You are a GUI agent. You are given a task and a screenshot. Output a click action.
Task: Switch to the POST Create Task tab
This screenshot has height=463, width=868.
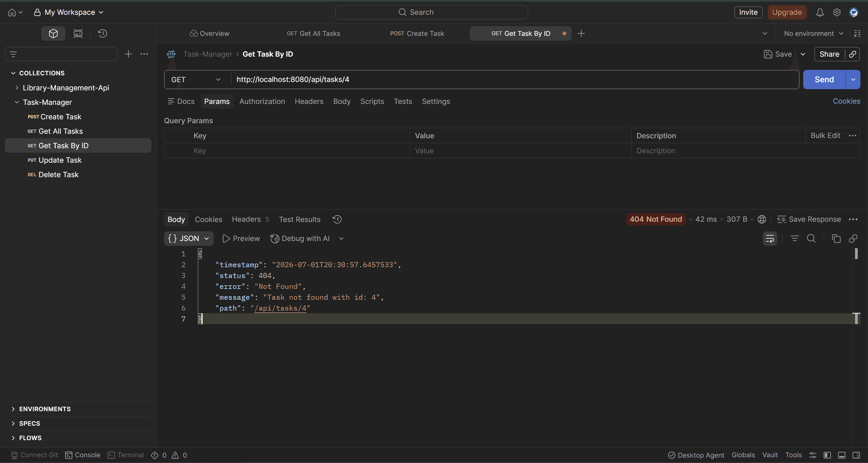click(x=417, y=33)
